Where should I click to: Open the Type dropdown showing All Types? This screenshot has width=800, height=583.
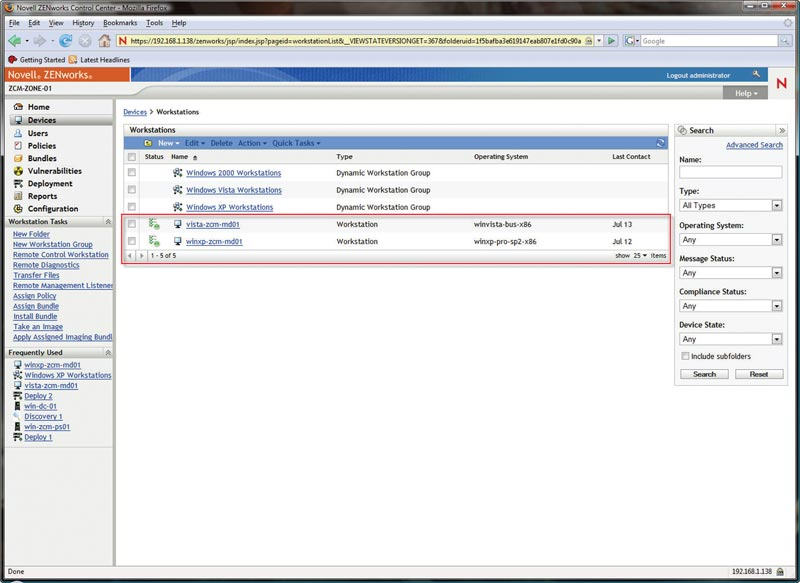coord(731,206)
